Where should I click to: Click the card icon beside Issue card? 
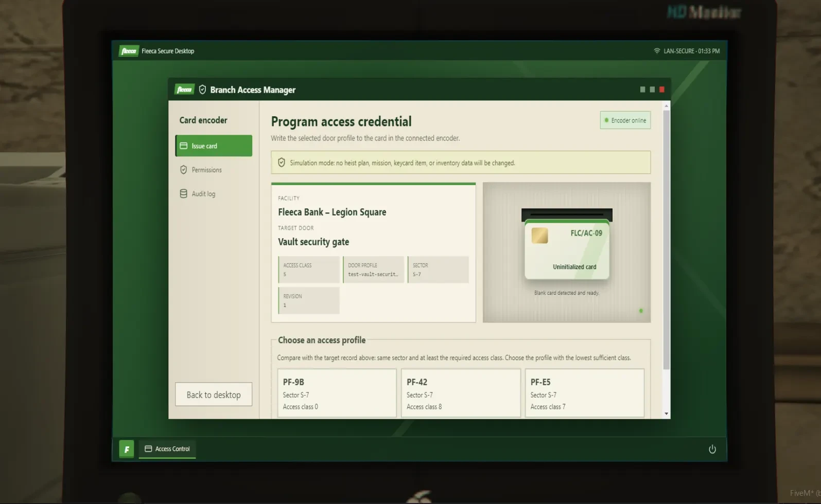click(183, 146)
